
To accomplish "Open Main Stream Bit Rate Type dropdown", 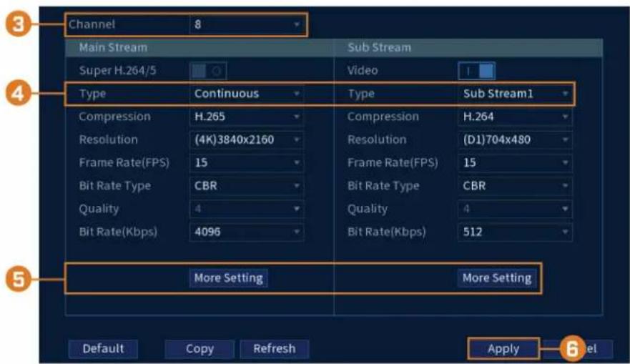I will coord(246,186).
